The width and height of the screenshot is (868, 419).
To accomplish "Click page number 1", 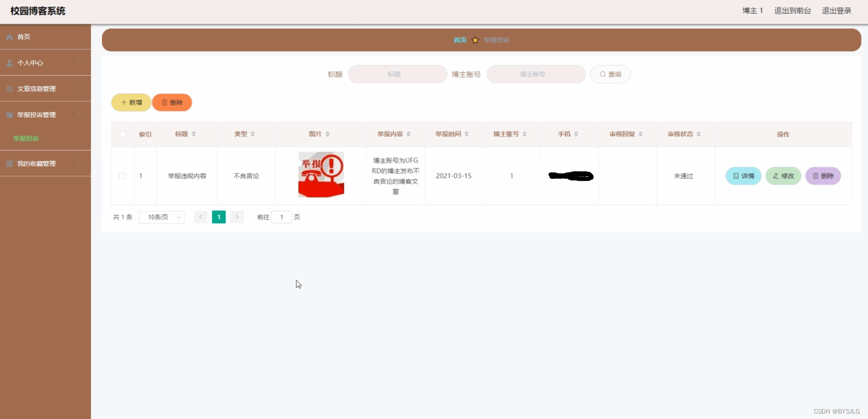I will click(219, 217).
